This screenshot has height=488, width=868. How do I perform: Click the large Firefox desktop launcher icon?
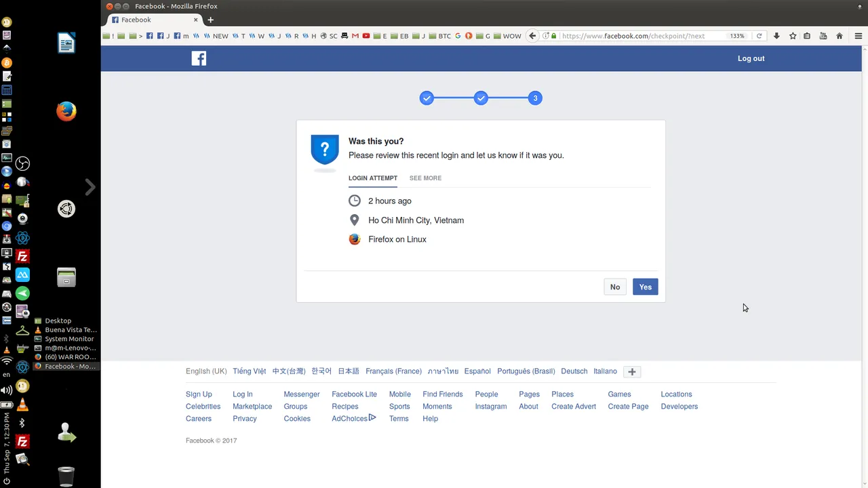(x=66, y=111)
